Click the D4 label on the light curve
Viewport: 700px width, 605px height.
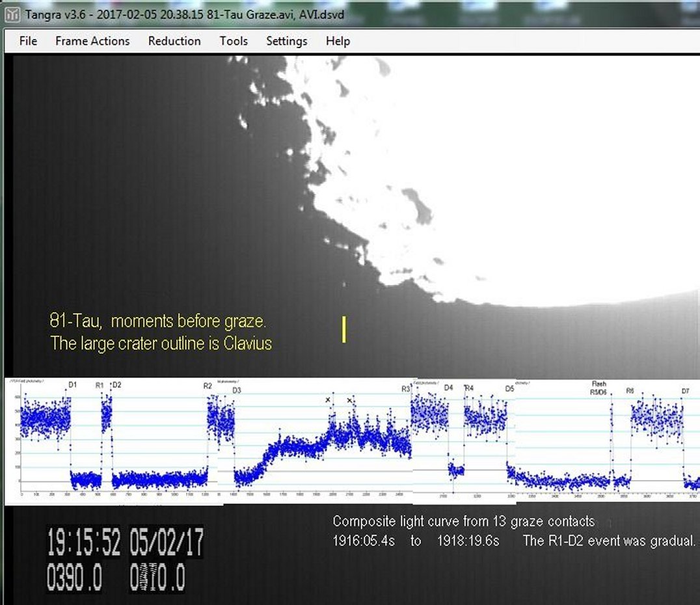pos(448,388)
